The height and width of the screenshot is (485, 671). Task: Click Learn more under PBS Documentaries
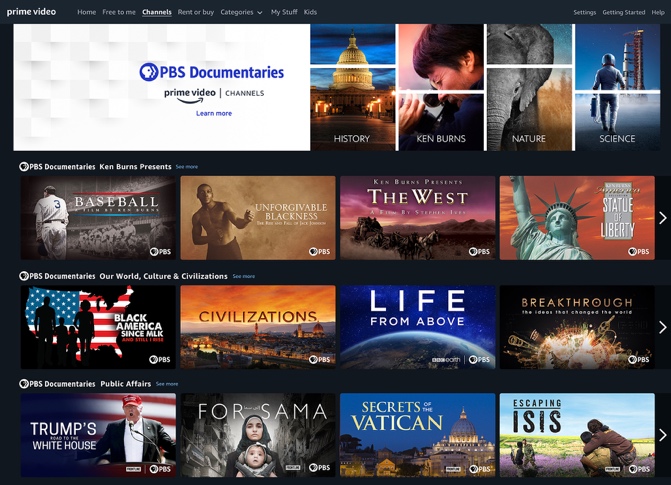(x=214, y=113)
